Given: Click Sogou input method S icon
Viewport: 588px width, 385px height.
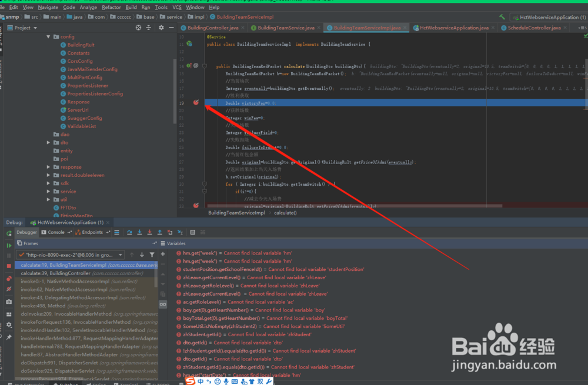Looking at the screenshot, I should pyautogui.click(x=191, y=381).
